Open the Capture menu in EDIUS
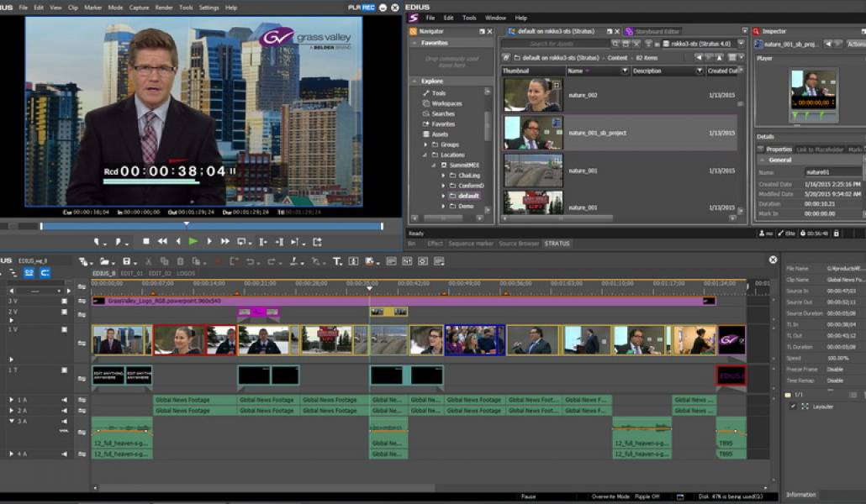Viewport: 866px width, 504px height. (139, 8)
